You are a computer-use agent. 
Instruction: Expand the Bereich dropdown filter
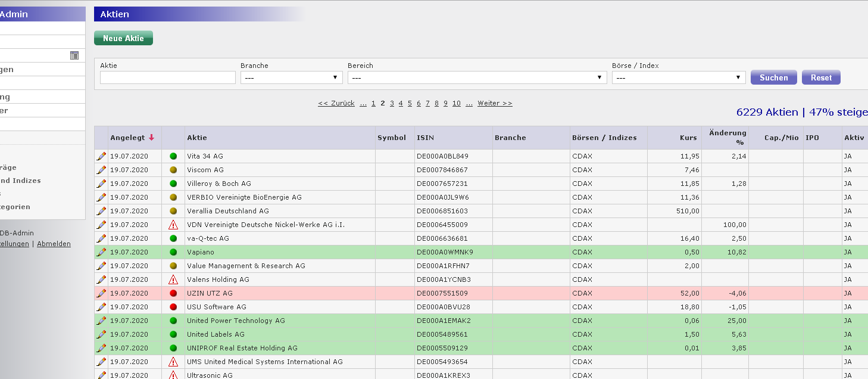click(477, 77)
